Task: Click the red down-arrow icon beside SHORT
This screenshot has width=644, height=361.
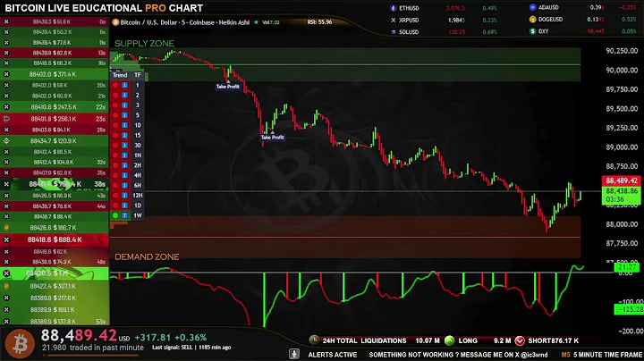Action: pos(520,340)
